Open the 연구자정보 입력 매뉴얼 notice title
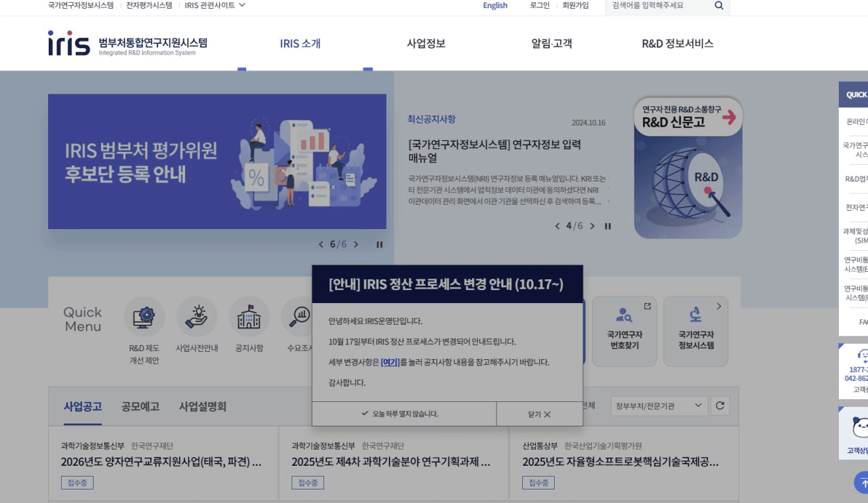This screenshot has height=503, width=868. 494,151
